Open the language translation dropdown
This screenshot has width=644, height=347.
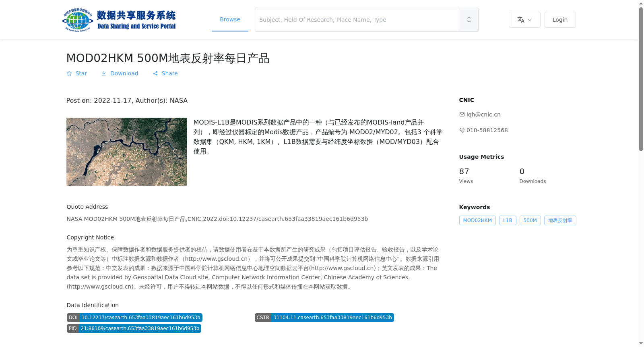(524, 20)
